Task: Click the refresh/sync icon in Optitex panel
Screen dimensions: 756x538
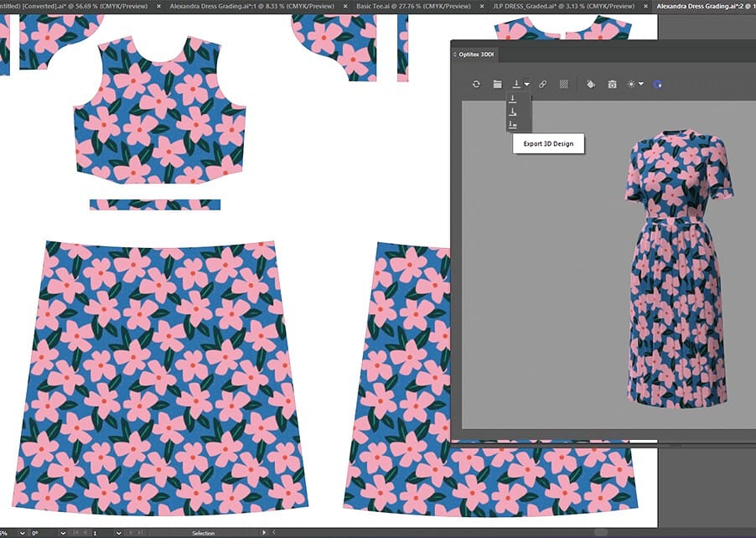Action: click(x=476, y=85)
